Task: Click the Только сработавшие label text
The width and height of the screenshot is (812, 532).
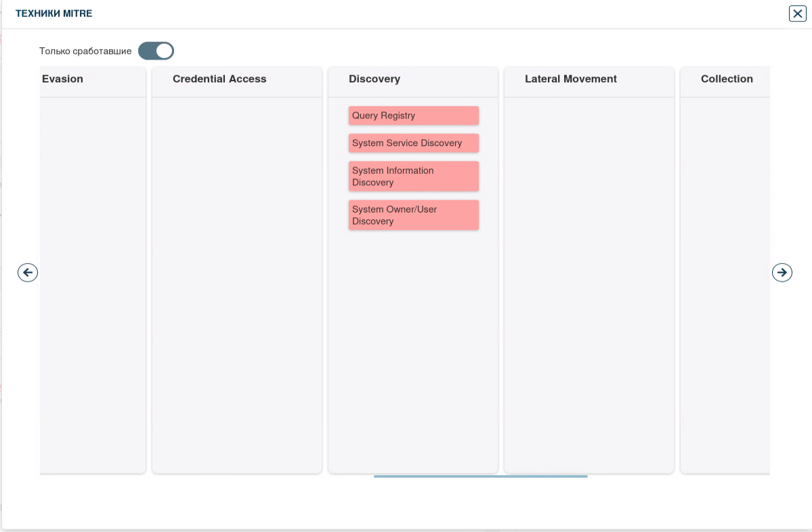Action: tap(85, 51)
